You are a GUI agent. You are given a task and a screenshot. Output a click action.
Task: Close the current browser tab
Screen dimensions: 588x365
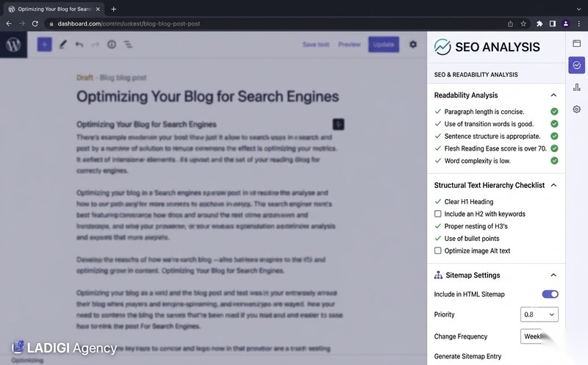[98, 9]
